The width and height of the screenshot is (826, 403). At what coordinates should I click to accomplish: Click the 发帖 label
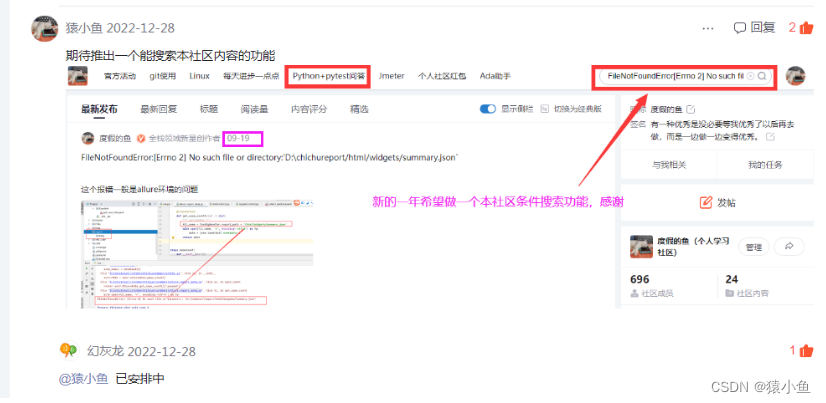tap(727, 203)
